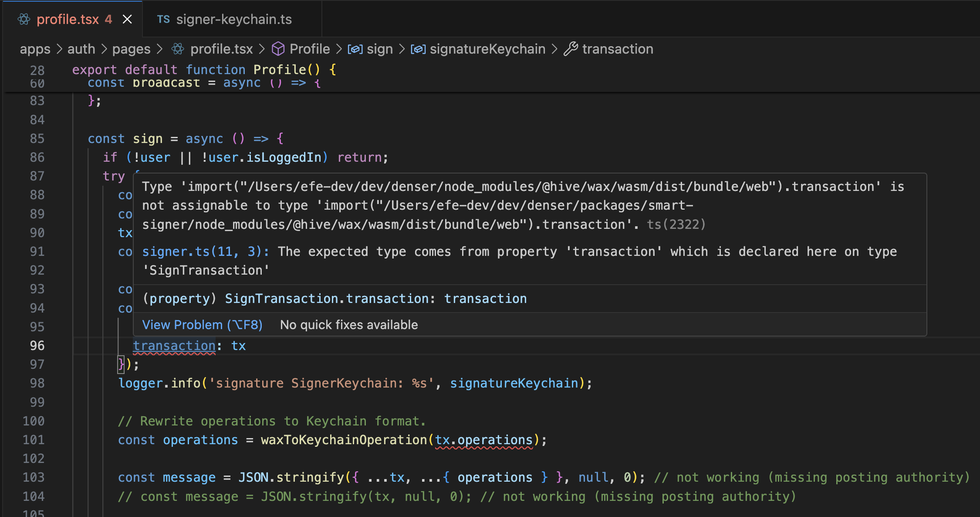This screenshot has width=980, height=517.
Task: Select the signatureKeychain breadcrumb segment
Action: (488, 49)
